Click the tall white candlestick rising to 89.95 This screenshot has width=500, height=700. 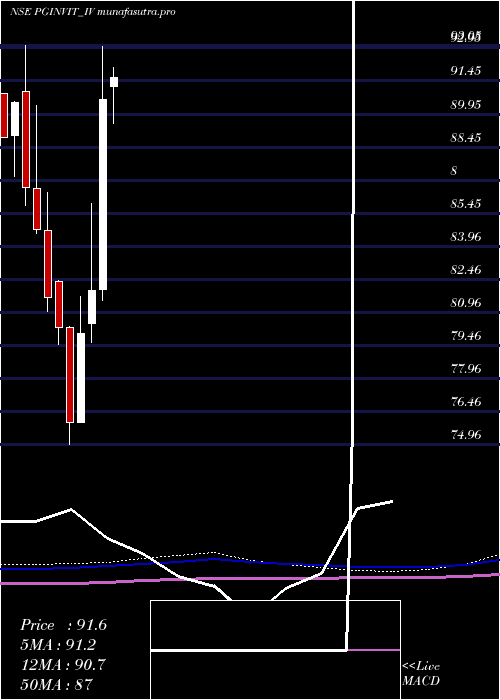[x=103, y=195]
